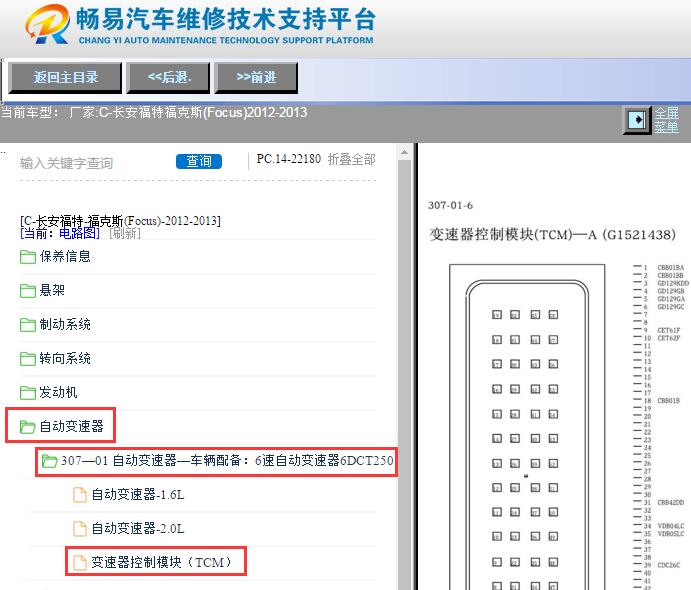691x590 pixels.
Task: Click the left panel vertical scrollbar track
Action: (x=404, y=375)
